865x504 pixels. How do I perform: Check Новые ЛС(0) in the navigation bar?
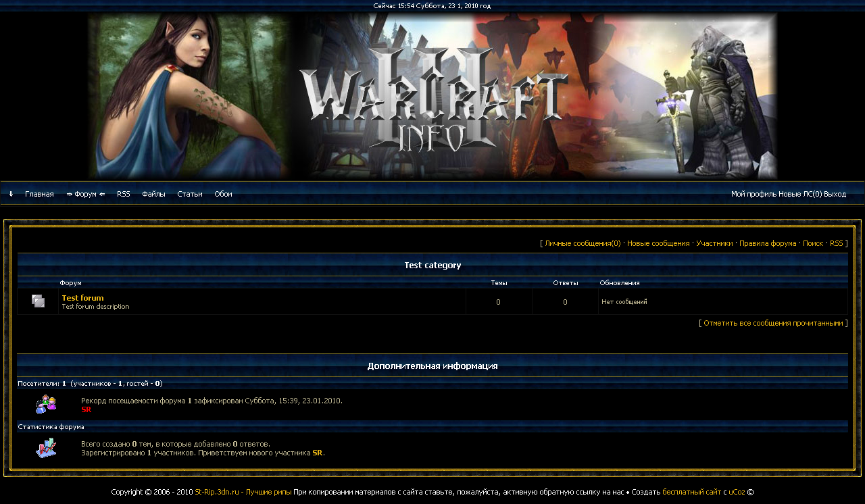[x=800, y=194]
